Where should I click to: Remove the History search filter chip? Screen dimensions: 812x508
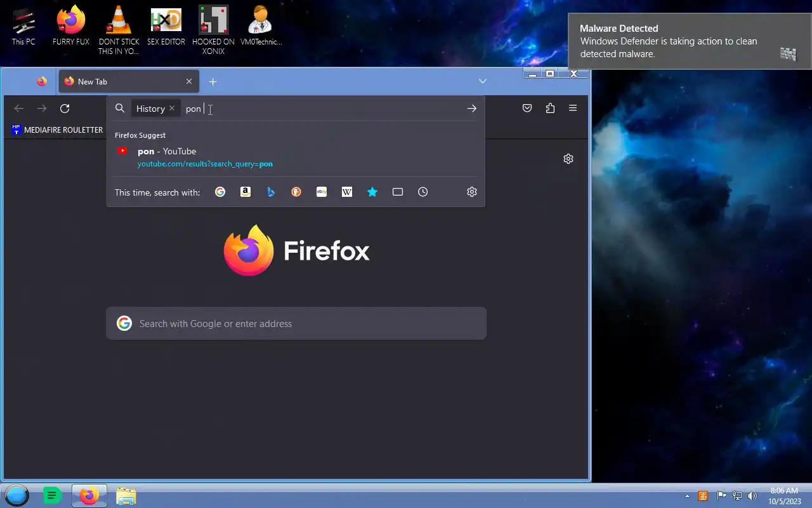pyautogui.click(x=172, y=109)
